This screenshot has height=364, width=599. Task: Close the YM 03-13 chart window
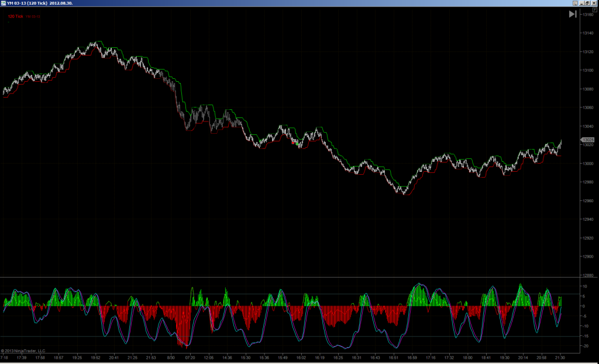[594, 3]
